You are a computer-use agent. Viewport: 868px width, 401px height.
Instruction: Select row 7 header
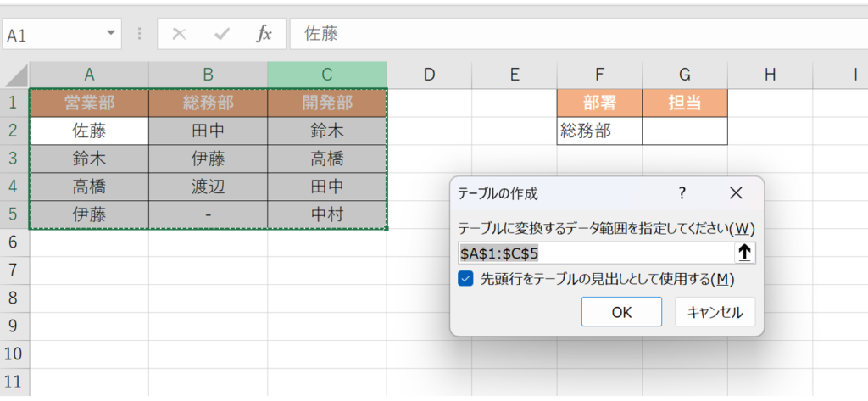coord(14,270)
